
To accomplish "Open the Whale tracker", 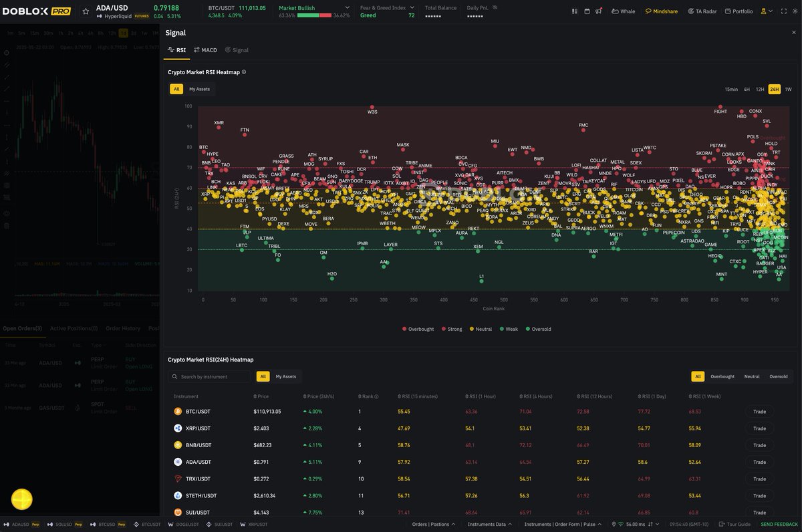I will (623, 11).
